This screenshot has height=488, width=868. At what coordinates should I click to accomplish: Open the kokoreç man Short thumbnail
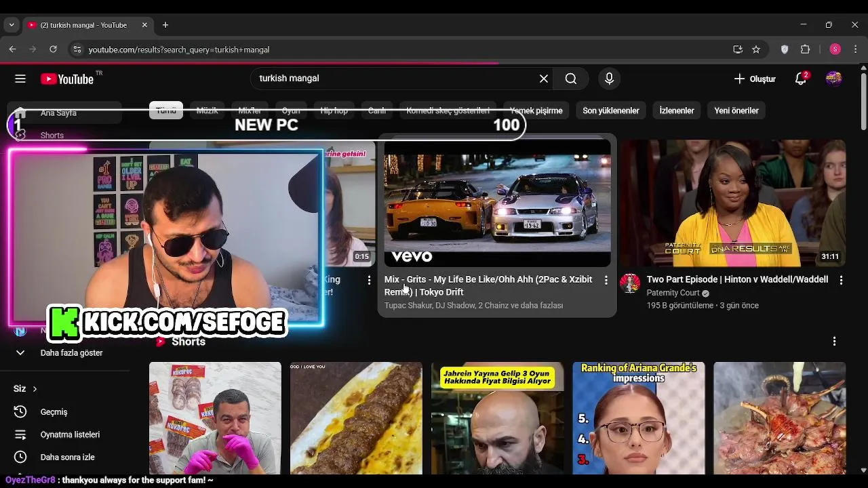click(215, 418)
